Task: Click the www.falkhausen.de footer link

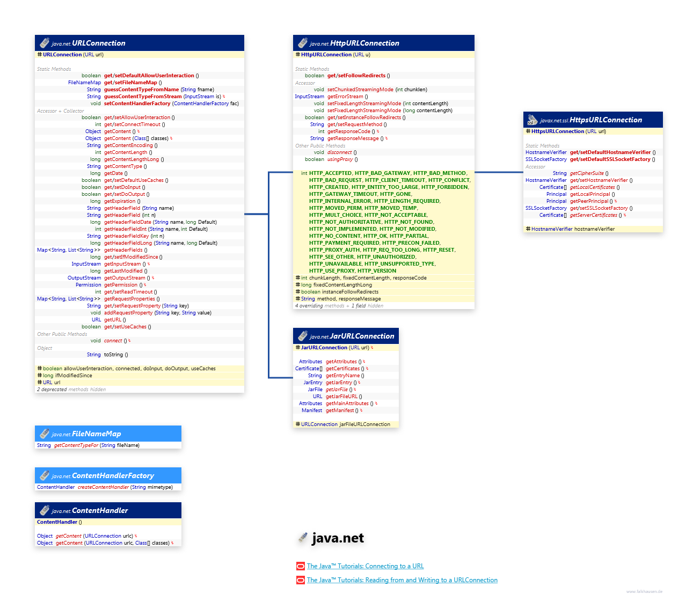Action: pos(644,591)
